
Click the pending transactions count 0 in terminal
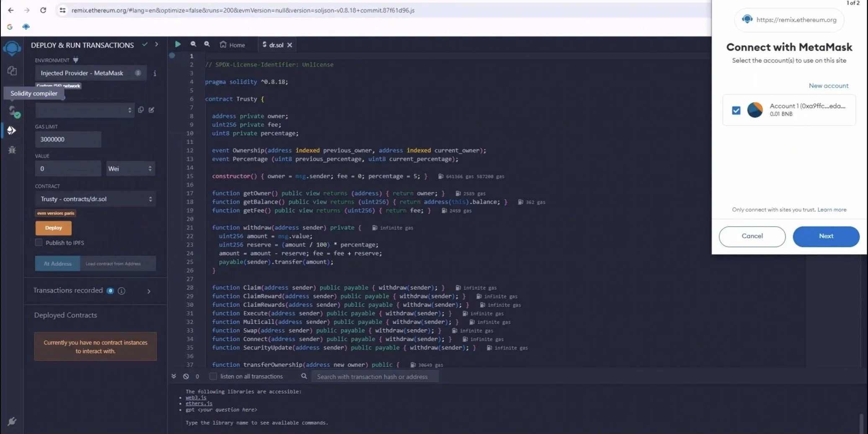(197, 376)
